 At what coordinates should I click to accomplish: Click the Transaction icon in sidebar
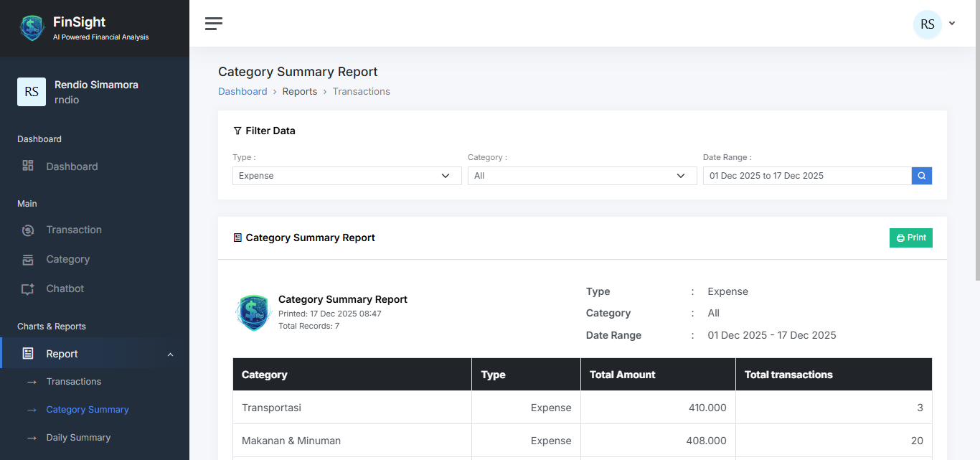(x=28, y=230)
